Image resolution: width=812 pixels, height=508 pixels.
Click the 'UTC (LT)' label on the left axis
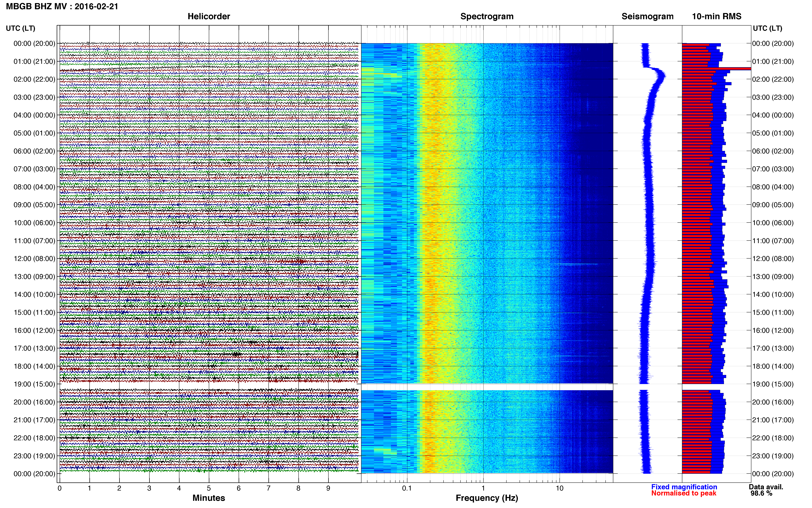21,28
